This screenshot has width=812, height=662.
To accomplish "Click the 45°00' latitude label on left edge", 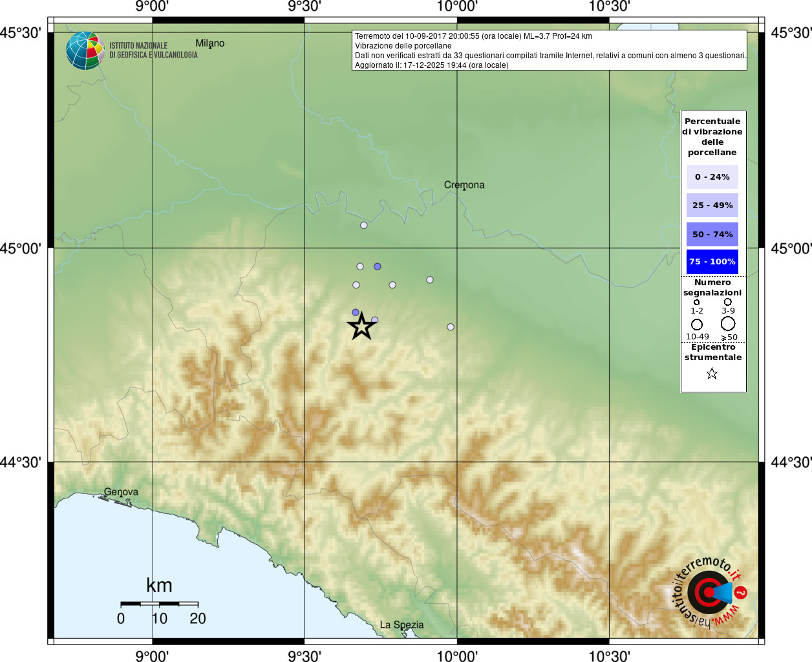I will (x=21, y=248).
